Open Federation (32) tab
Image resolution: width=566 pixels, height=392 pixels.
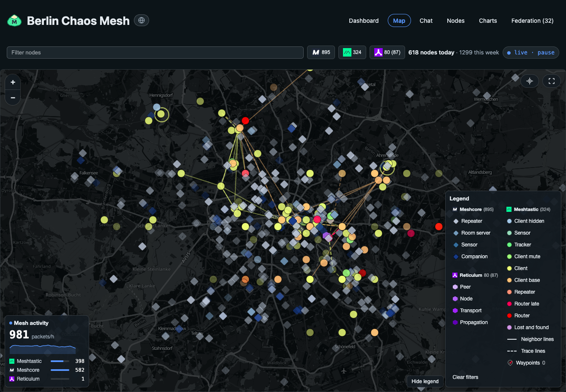click(x=532, y=21)
